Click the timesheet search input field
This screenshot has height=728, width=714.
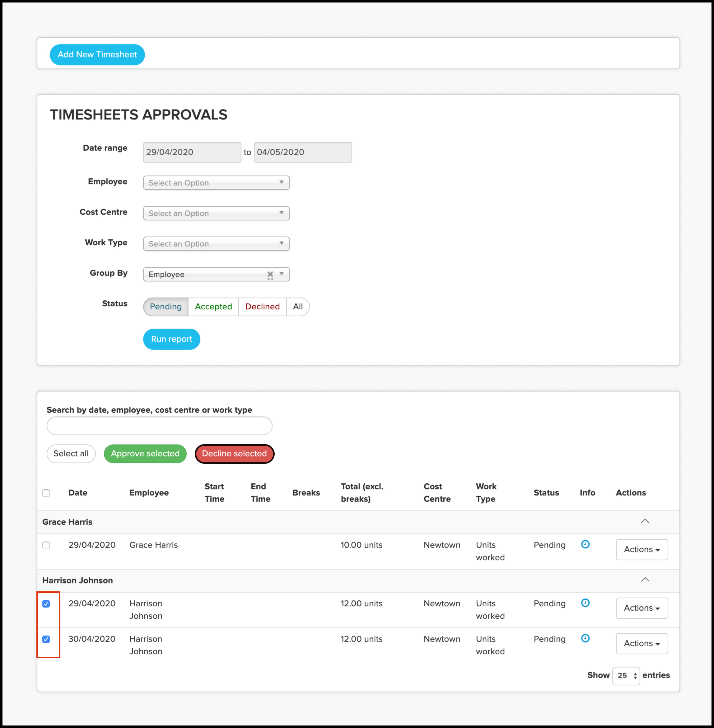pyautogui.click(x=159, y=426)
